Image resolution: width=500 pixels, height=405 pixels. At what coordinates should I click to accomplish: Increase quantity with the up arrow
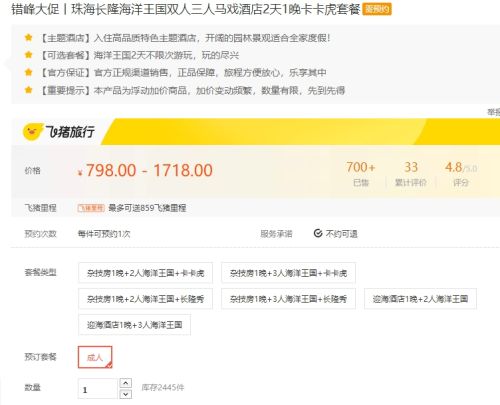pyautogui.click(x=125, y=383)
